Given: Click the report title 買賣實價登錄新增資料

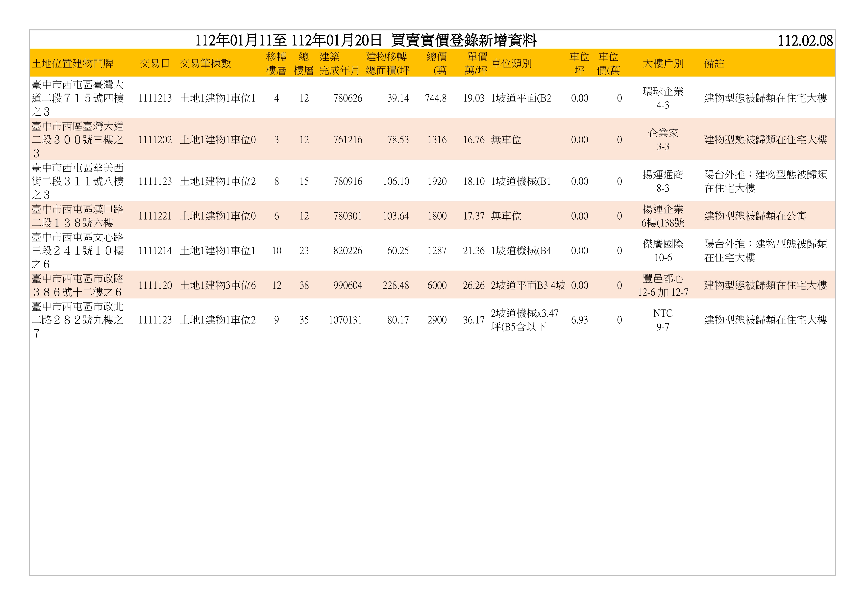Looking at the screenshot, I should pyautogui.click(x=464, y=40).
